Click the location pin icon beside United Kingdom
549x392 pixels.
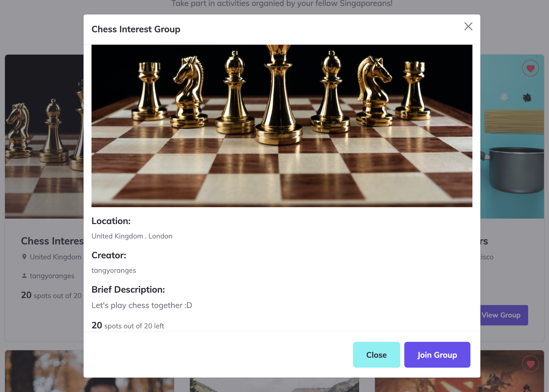coord(24,257)
